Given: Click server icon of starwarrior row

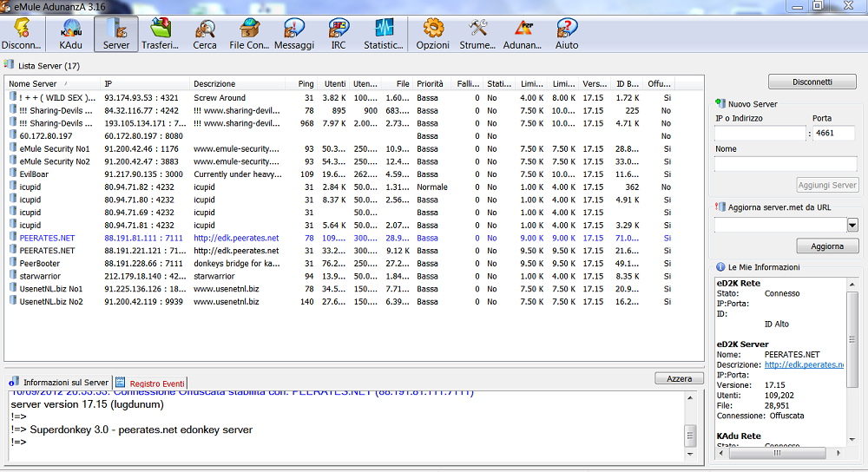Looking at the screenshot, I should [13, 275].
